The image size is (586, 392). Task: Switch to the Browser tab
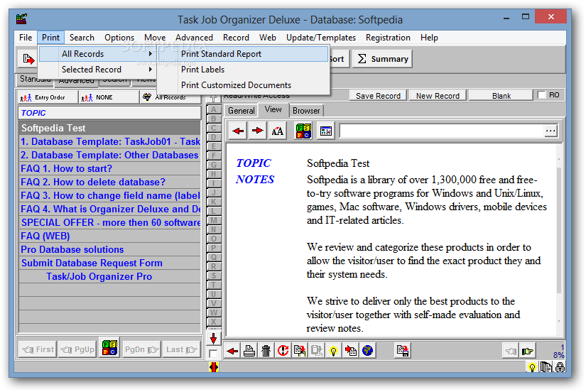(x=306, y=111)
